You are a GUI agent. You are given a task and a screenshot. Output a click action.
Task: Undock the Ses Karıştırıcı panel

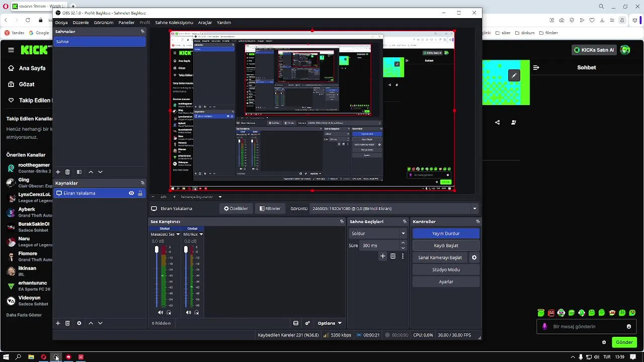(x=342, y=222)
